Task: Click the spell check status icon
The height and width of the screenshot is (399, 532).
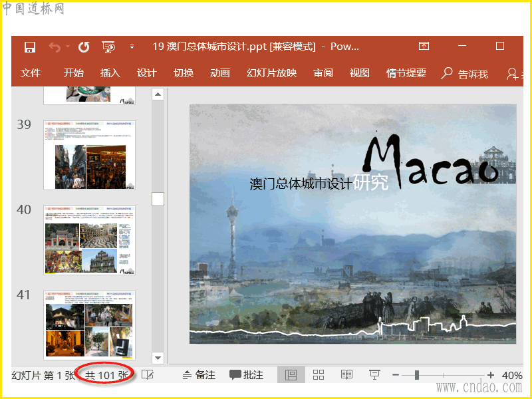Action: [x=148, y=375]
